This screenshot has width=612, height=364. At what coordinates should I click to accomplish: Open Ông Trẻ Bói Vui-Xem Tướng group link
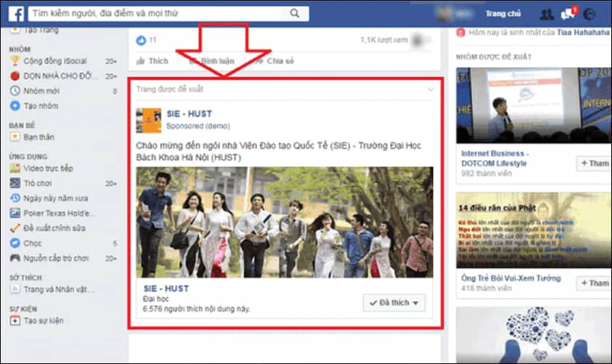[x=511, y=278]
